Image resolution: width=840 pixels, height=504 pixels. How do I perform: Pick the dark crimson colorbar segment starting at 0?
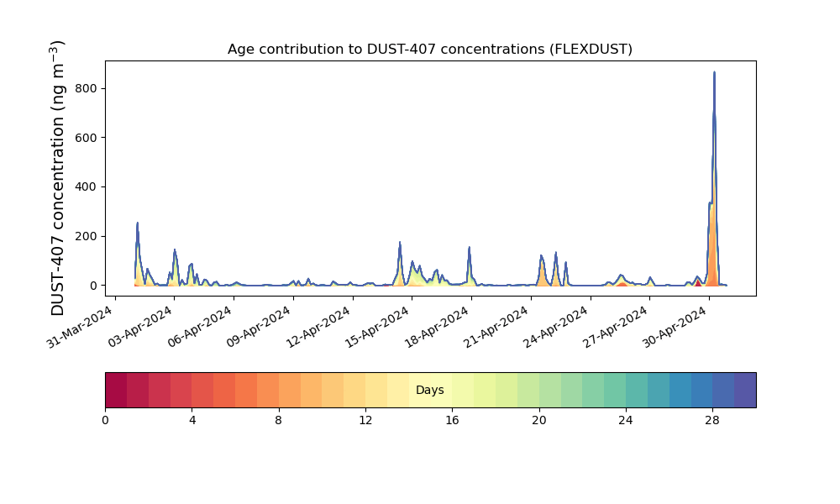point(116,390)
